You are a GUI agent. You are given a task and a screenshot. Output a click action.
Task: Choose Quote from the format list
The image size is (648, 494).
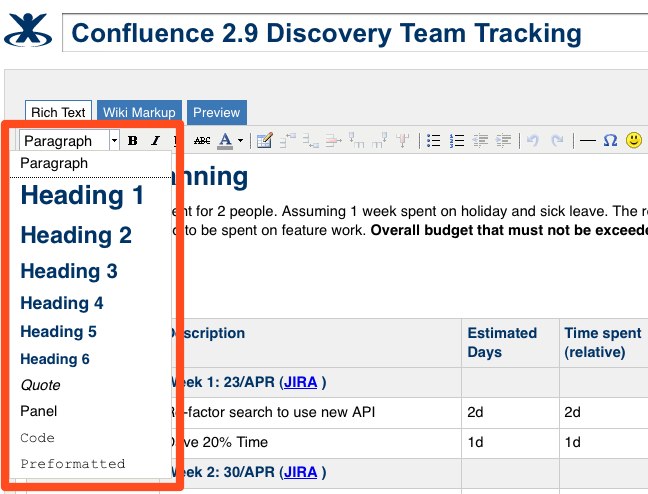pos(90,385)
